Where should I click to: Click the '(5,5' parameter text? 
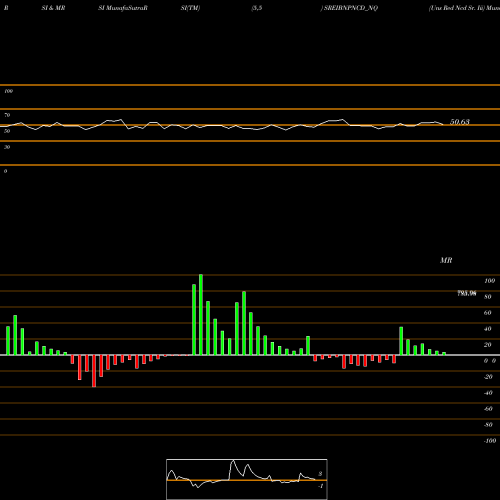[257, 8]
